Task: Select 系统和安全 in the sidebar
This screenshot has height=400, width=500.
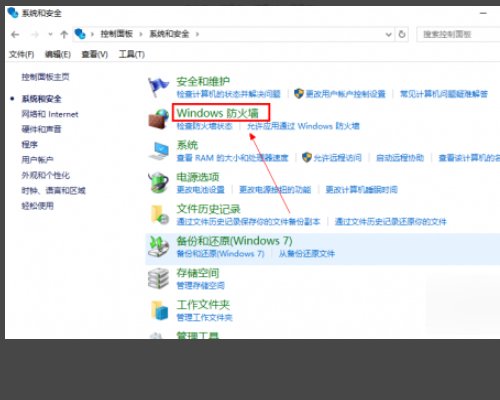Action: coord(41,99)
